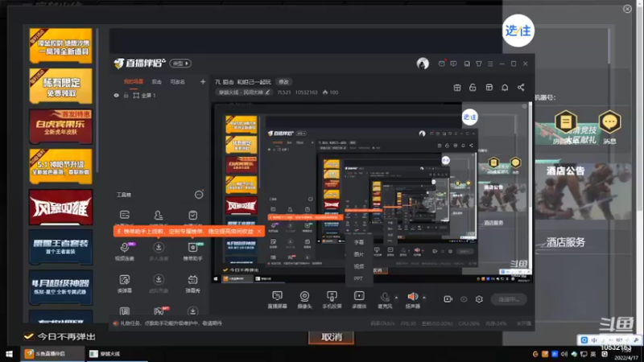644x362 pixels.
Task: Open the 风暴双雄 ad banner
Action: [x=61, y=208]
